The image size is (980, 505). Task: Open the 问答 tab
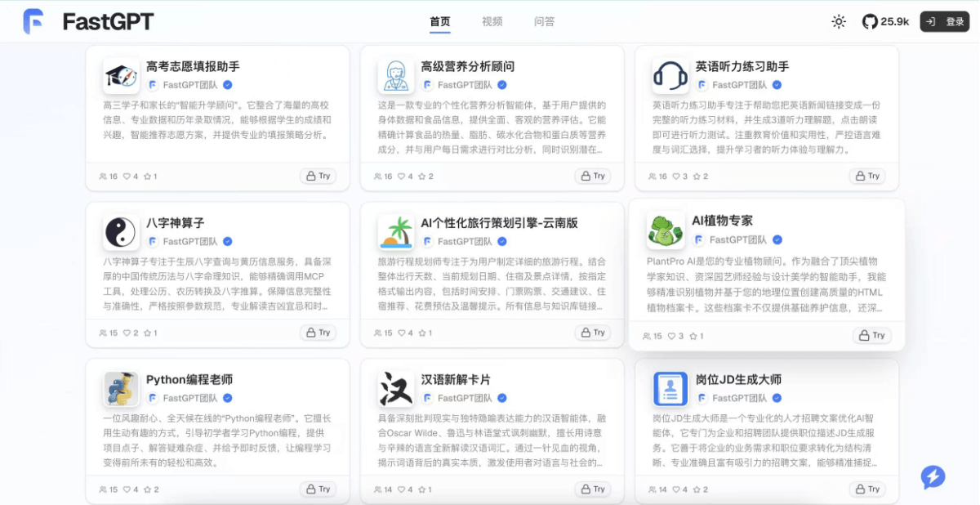coord(544,22)
